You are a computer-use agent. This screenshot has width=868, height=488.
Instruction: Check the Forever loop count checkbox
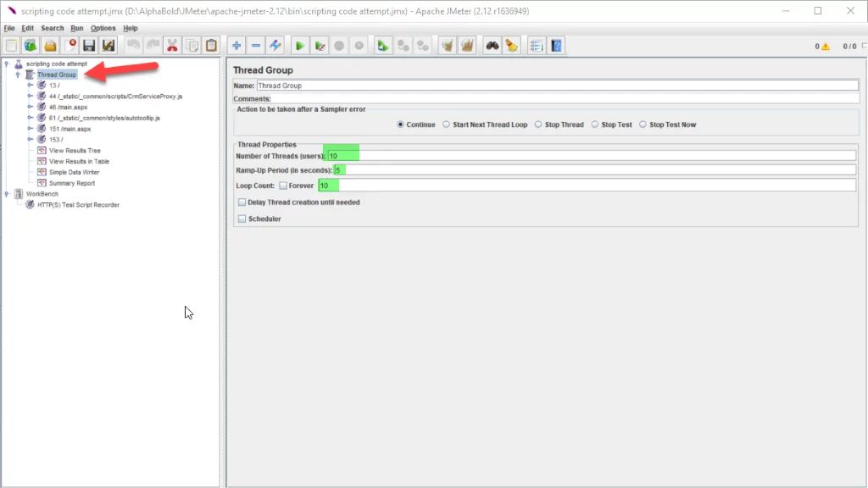pos(283,186)
